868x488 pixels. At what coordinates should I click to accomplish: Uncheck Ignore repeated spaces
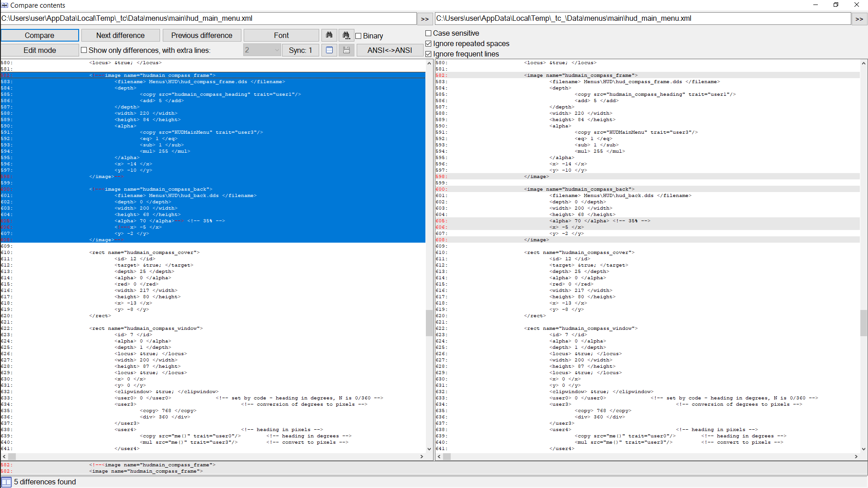tap(429, 43)
